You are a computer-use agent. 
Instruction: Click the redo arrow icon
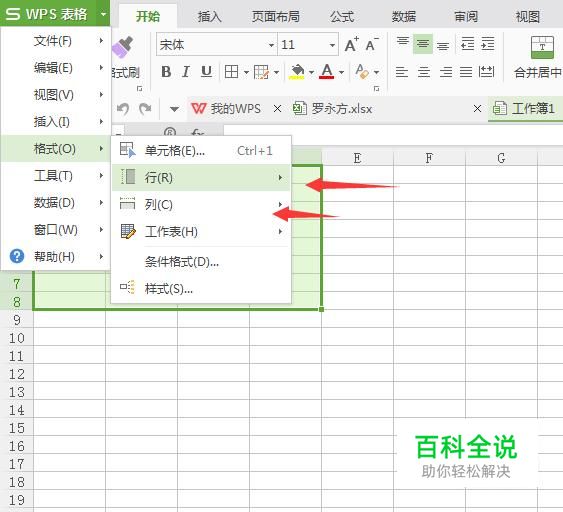145,109
